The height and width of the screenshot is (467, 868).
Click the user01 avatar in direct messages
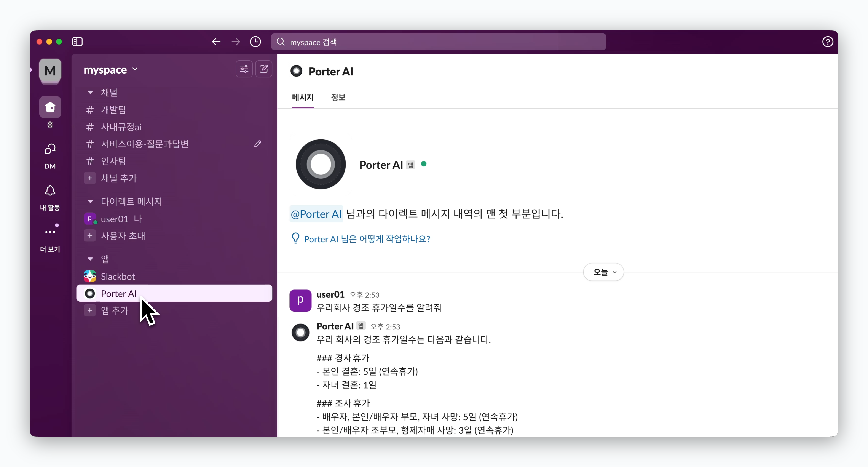[90, 219]
